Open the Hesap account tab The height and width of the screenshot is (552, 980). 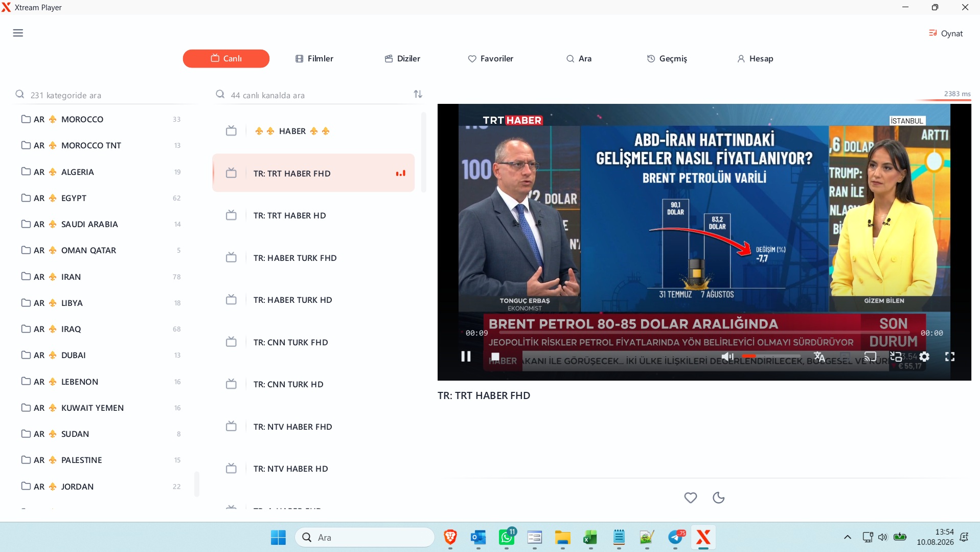755,58
